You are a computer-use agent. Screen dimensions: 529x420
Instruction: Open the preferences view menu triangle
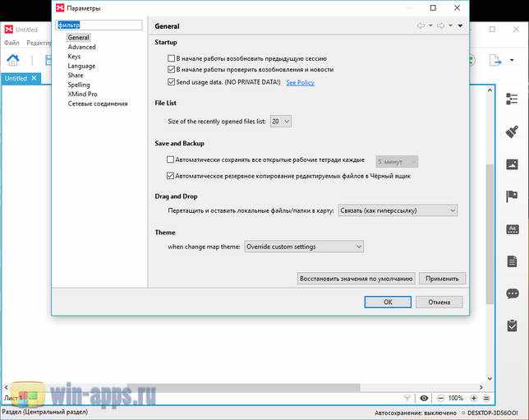click(x=460, y=25)
